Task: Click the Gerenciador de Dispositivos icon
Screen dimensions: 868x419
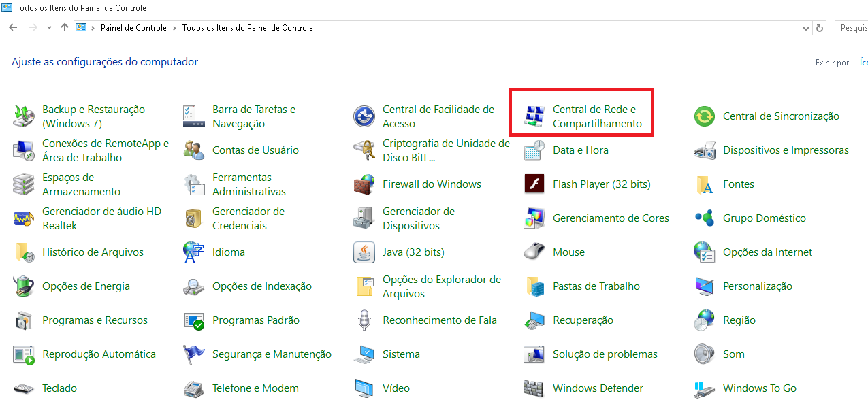Action: tap(364, 218)
